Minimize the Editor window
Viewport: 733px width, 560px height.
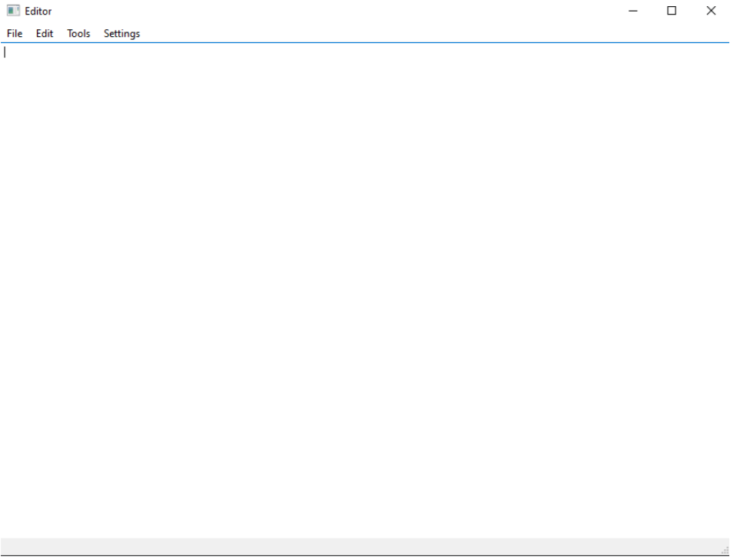(x=633, y=11)
